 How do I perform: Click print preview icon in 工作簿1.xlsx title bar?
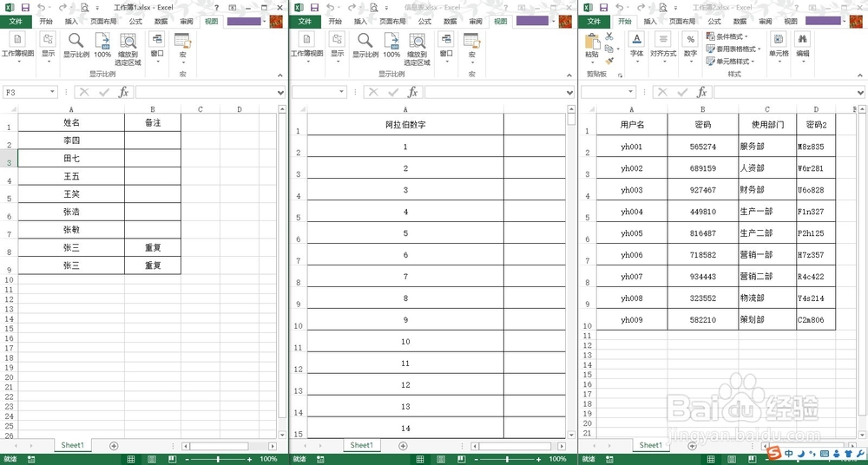tap(84, 8)
